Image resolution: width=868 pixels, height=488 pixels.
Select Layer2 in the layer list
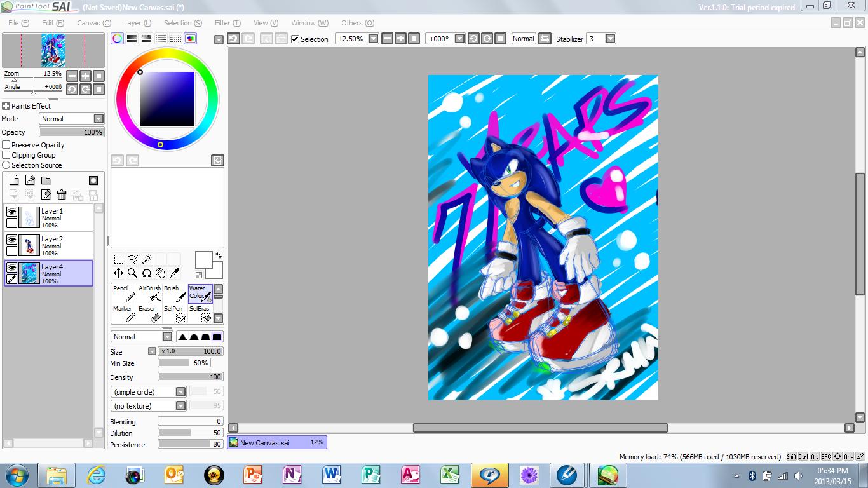point(49,245)
